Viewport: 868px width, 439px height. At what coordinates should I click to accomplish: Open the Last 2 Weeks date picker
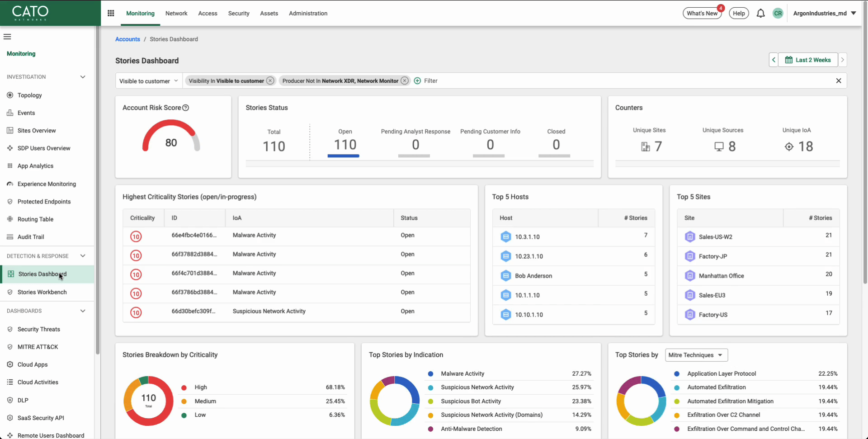pyautogui.click(x=808, y=60)
